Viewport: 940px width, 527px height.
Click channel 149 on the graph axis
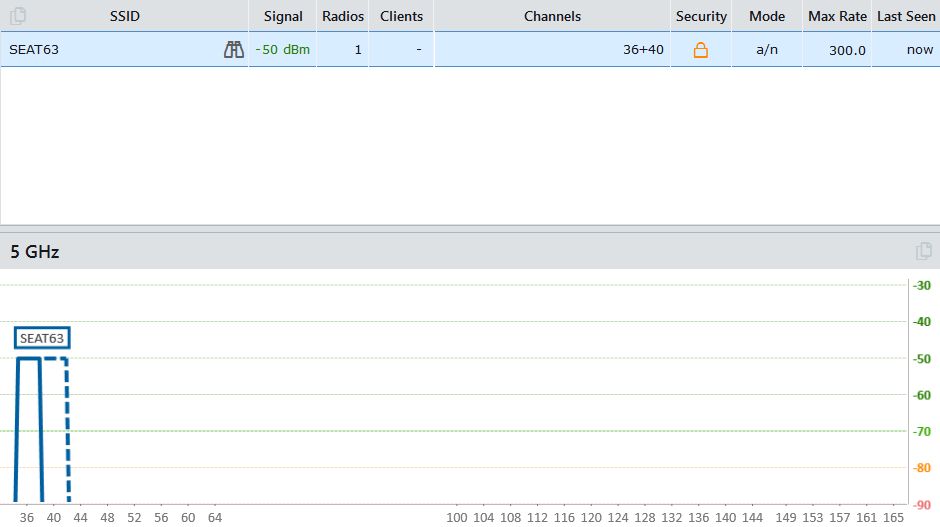coord(785,517)
